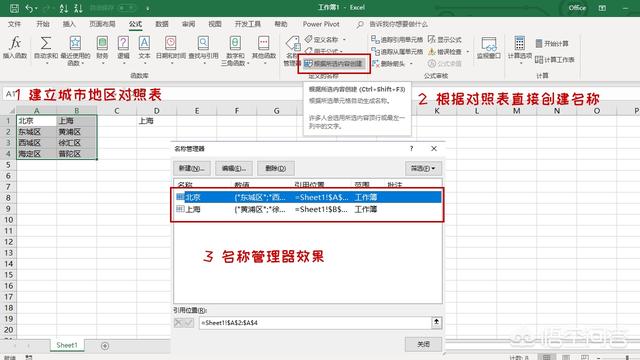Expand the Remove Arrows (删除箭头) dropdown
The width and height of the screenshot is (640, 360).
(x=411, y=64)
